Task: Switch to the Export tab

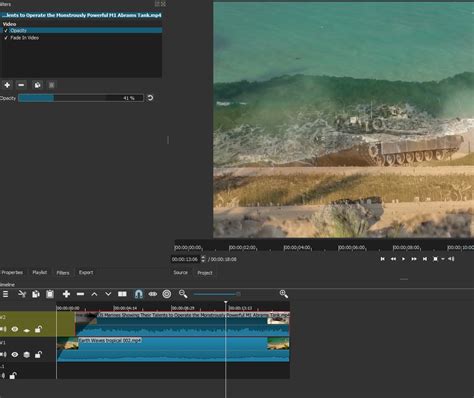Action: coord(86,272)
